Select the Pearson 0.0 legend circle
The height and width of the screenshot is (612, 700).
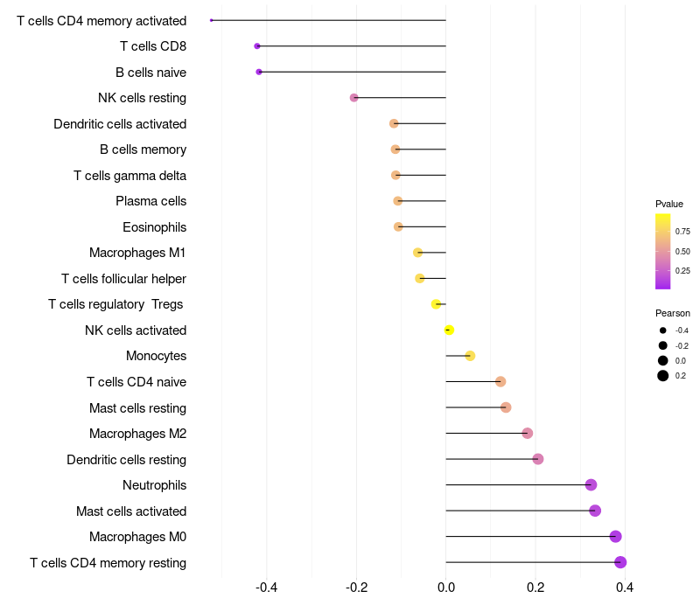pos(663,360)
